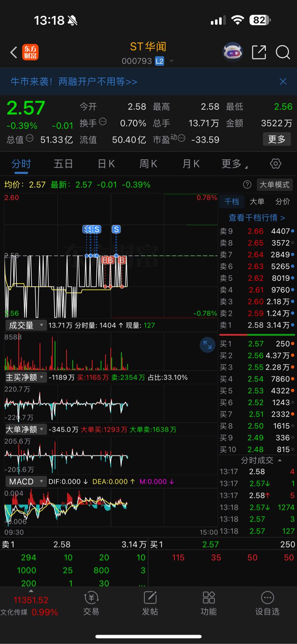This screenshot has height=644, width=297.
Task: Tap bottom 卖1 2.58 queue header
Action: click(x=74, y=544)
